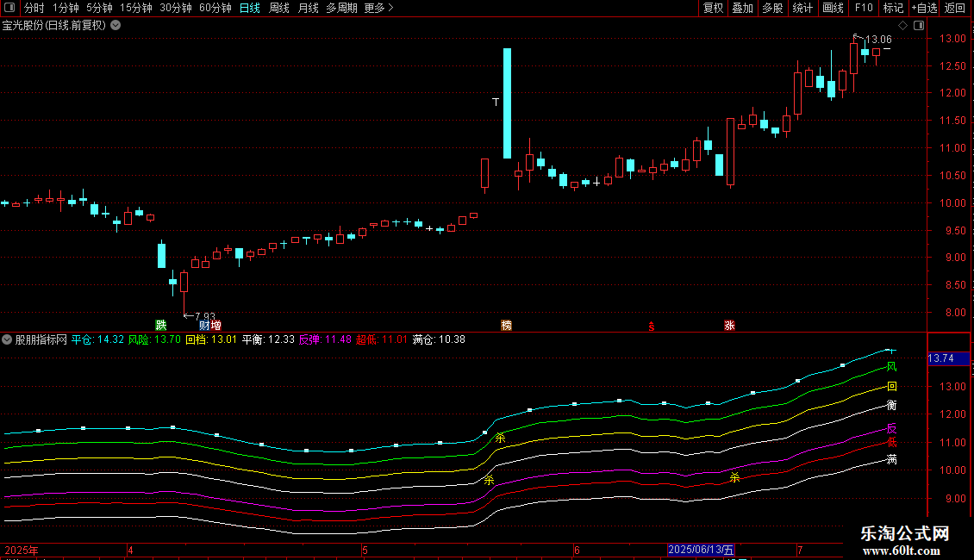Click the 杀 signal on the green line
This screenshot has width=974, height=560.
[500, 439]
